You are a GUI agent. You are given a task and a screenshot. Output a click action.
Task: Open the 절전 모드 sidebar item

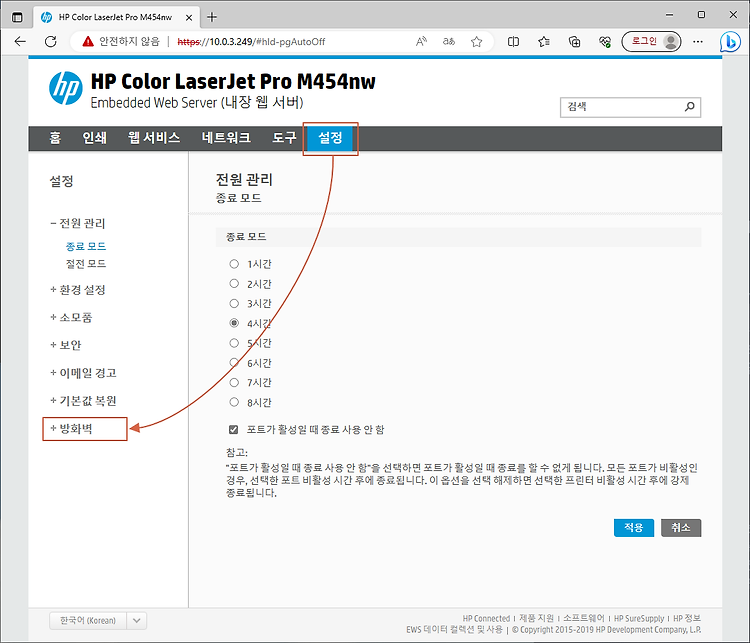coord(86,264)
